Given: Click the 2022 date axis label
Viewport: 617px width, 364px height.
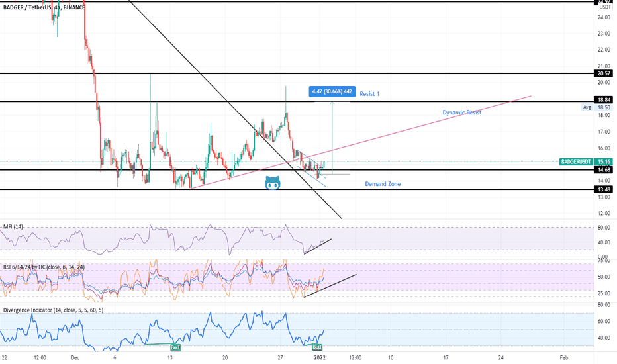Looking at the screenshot, I should tap(320, 357).
